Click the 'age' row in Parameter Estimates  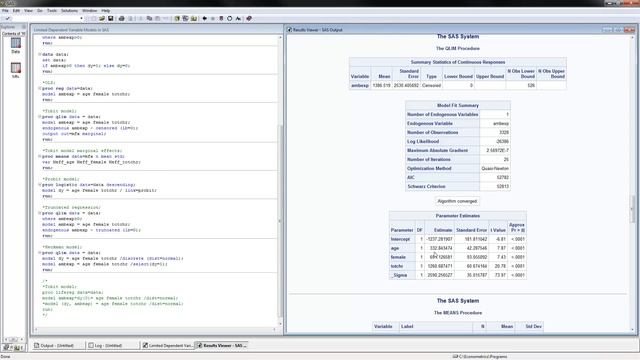pos(458,248)
